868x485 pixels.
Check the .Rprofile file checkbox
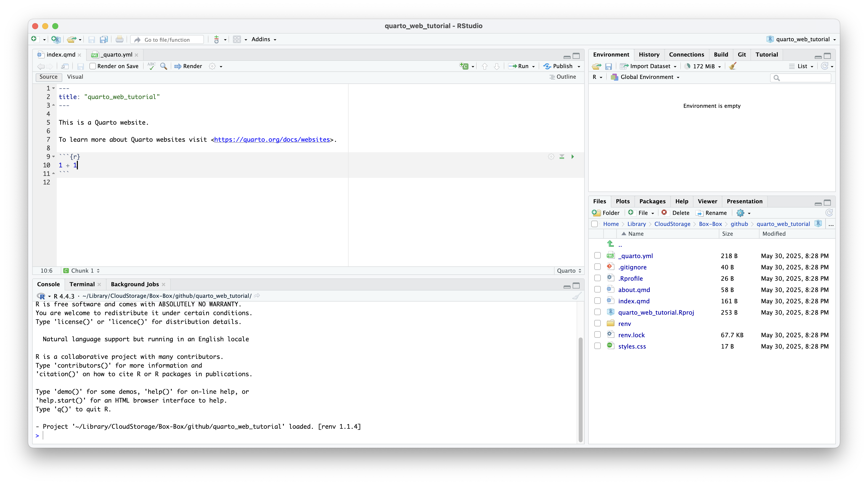click(597, 278)
